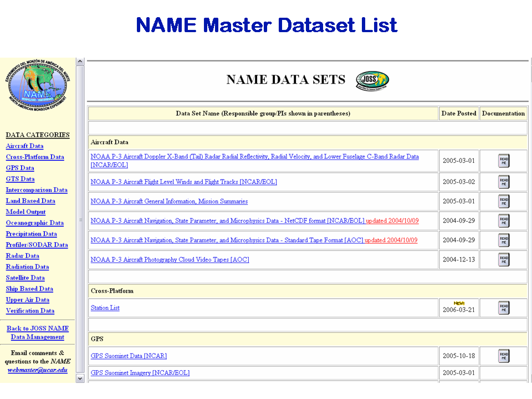Open Precipitation Data category link
The height and width of the screenshot is (399, 532).
pyautogui.click(x=31, y=234)
